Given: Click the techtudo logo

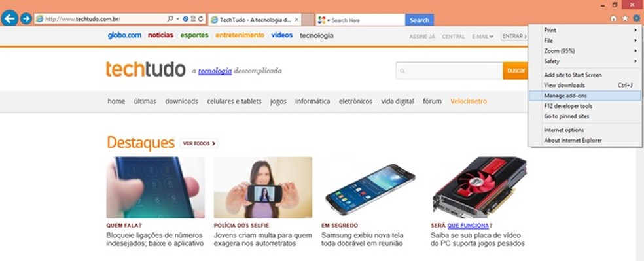Looking at the screenshot, I should pyautogui.click(x=146, y=69).
